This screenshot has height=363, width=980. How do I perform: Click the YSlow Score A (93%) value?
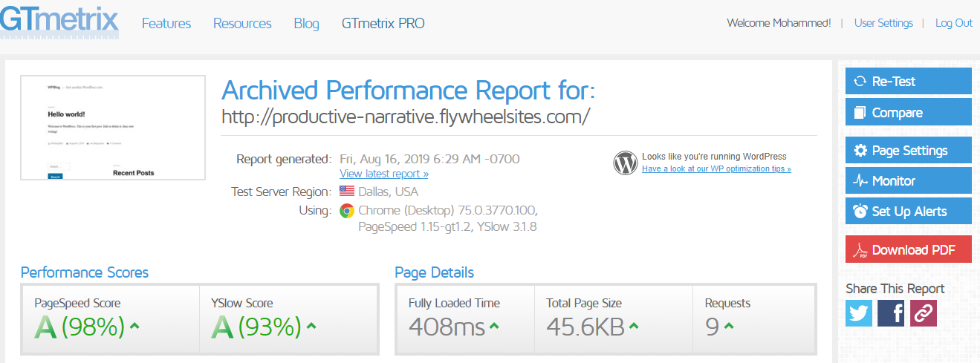point(257,327)
